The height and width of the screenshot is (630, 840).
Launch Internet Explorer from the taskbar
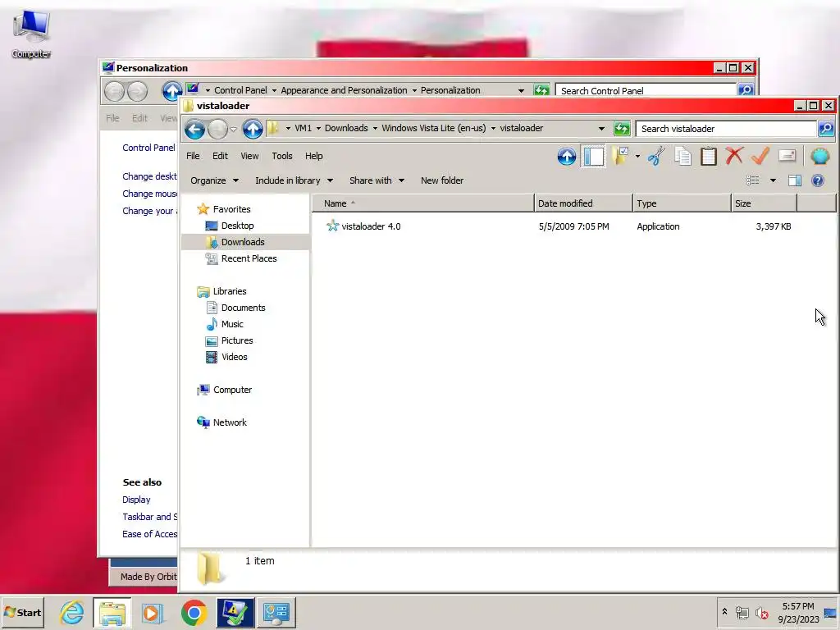72,612
